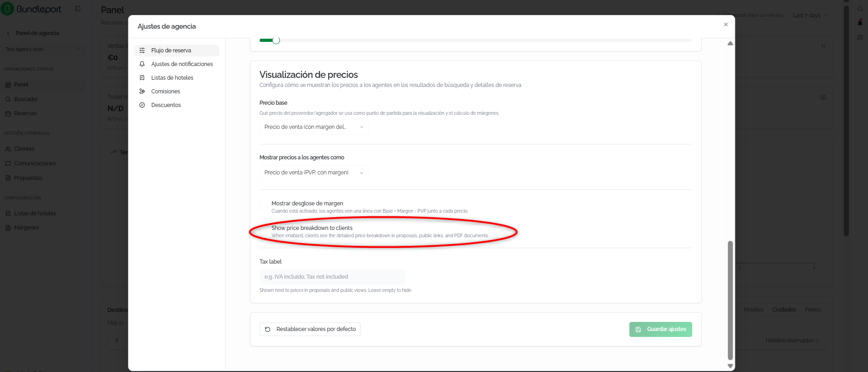Viewport: 868px width, 372px height.
Task: Tick the Show price breakdown to clients checkbox
Action: pos(263,231)
